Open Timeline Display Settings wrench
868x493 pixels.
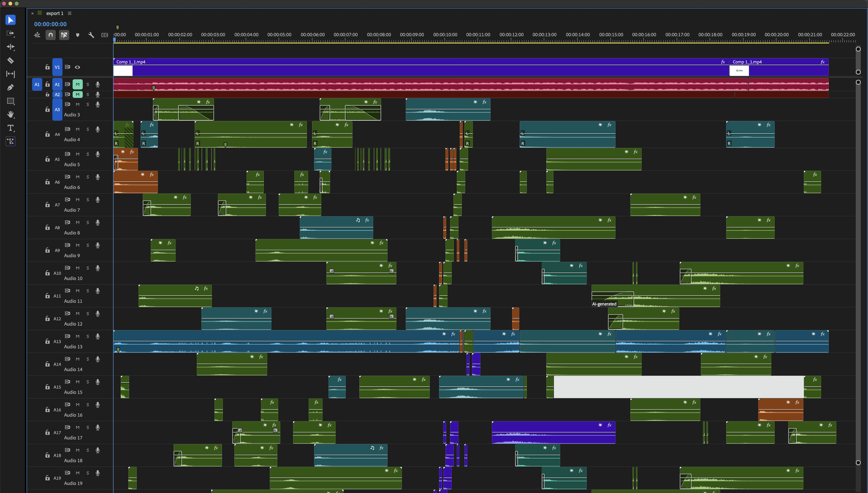coord(91,35)
